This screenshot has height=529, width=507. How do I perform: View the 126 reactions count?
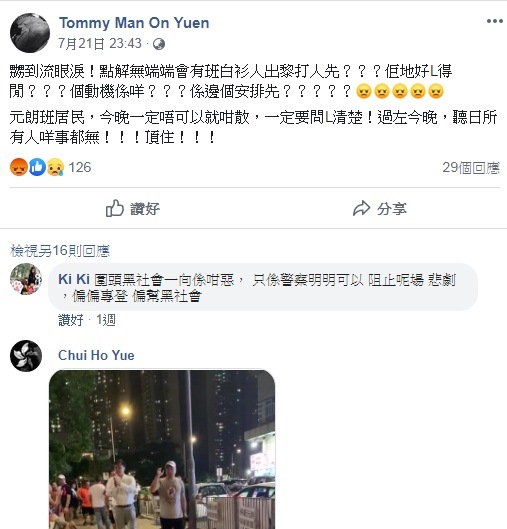click(80, 167)
